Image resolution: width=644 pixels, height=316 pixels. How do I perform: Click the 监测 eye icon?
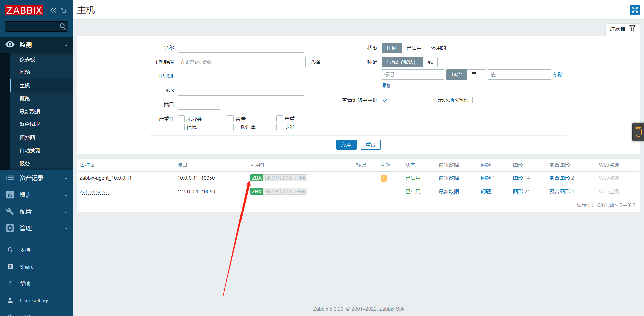click(10, 45)
